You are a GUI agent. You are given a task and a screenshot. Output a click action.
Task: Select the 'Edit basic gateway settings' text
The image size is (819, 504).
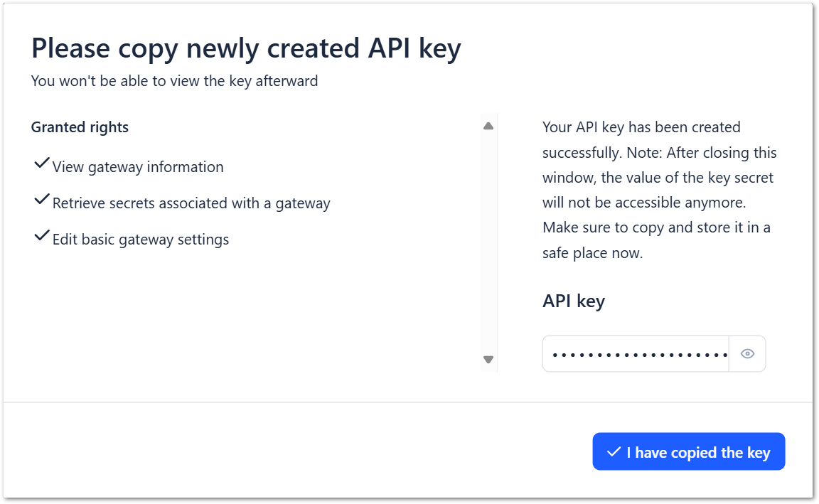(141, 240)
